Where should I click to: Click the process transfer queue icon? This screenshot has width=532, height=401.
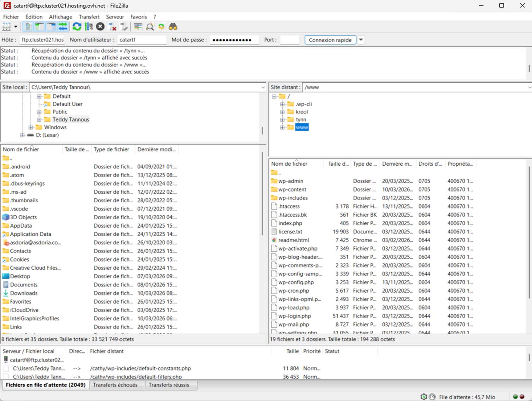pyautogui.click(x=89, y=27)
